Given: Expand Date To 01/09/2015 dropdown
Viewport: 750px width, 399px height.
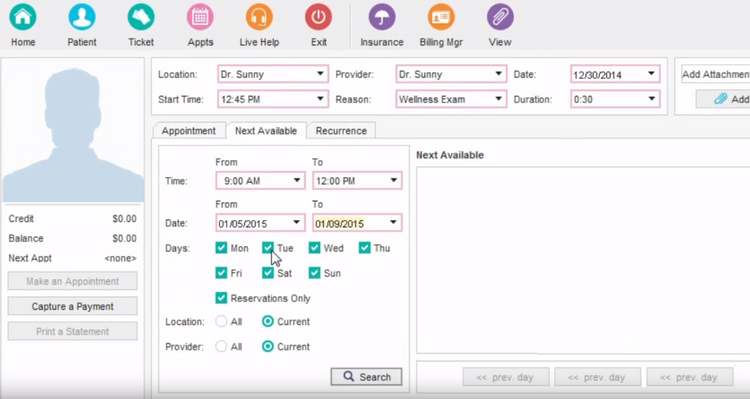Looking at the screenshot, I should [357, 223].
